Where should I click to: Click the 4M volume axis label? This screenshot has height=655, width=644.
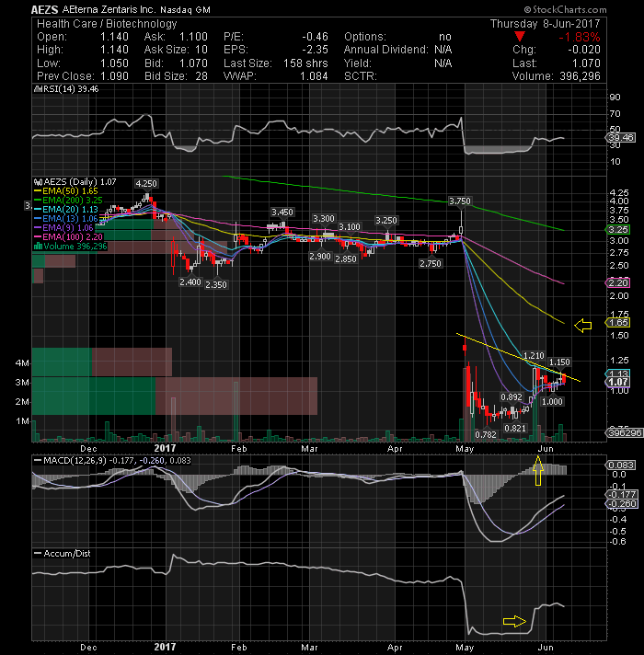23,363
